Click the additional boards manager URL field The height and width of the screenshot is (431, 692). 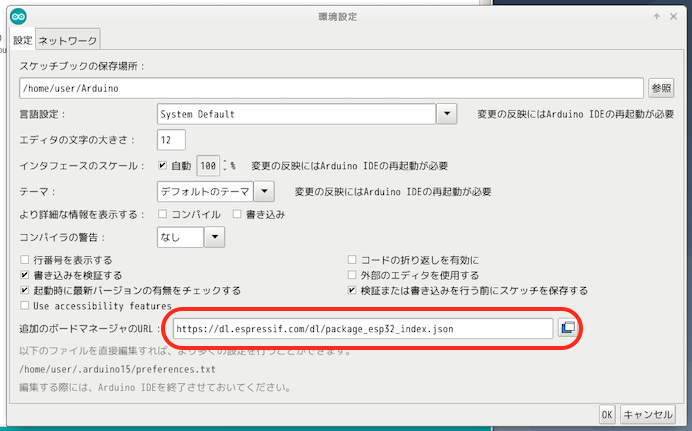pyautogui.click(x=360, y=328)
